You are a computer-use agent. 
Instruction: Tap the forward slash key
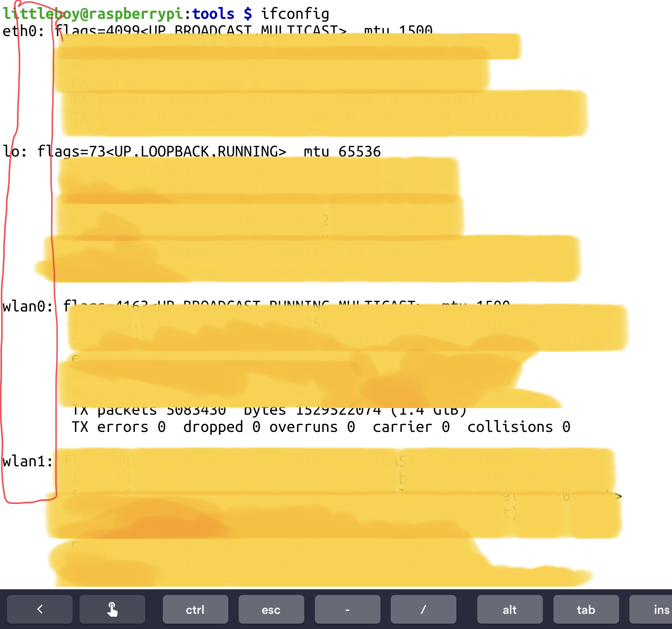(x=423, y=609)
